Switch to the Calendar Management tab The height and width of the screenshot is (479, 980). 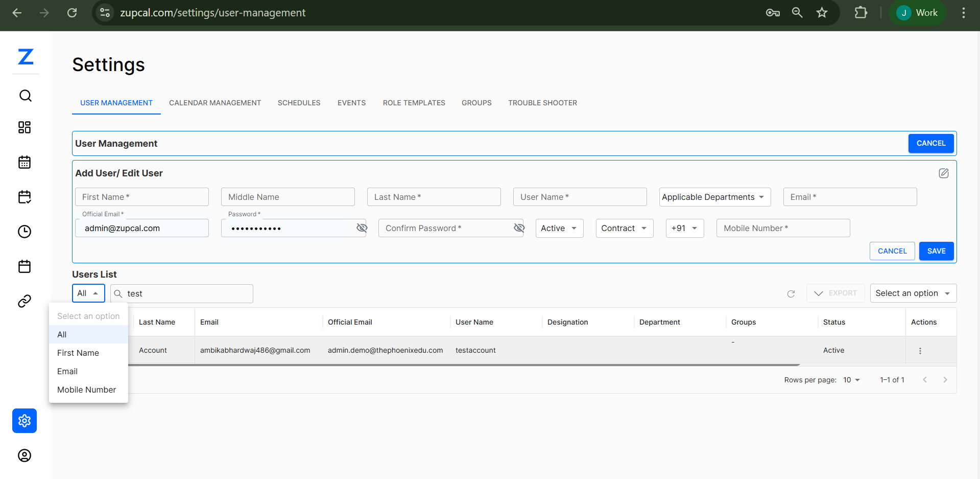(x=215, y=103)
